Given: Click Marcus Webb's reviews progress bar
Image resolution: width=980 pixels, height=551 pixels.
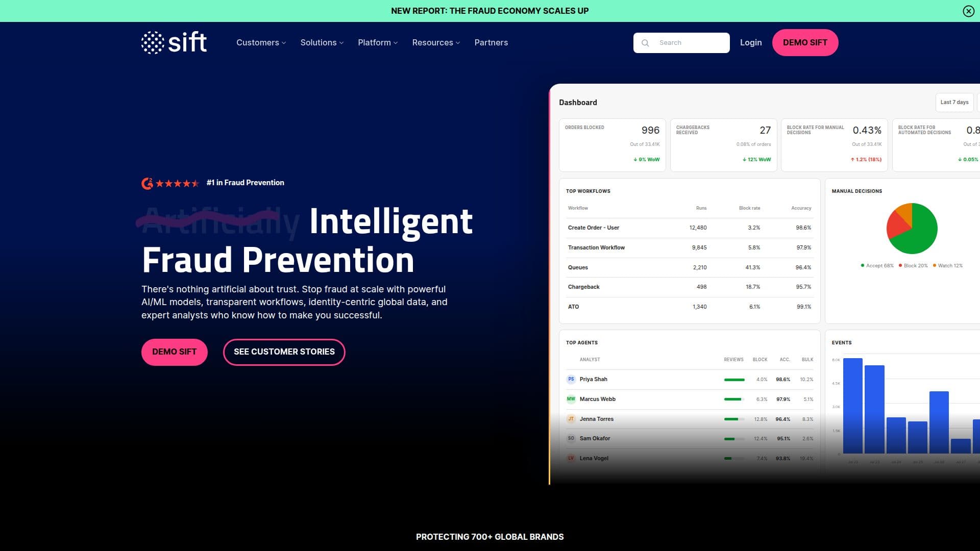Looking at the screenshot, I should 734,399.
